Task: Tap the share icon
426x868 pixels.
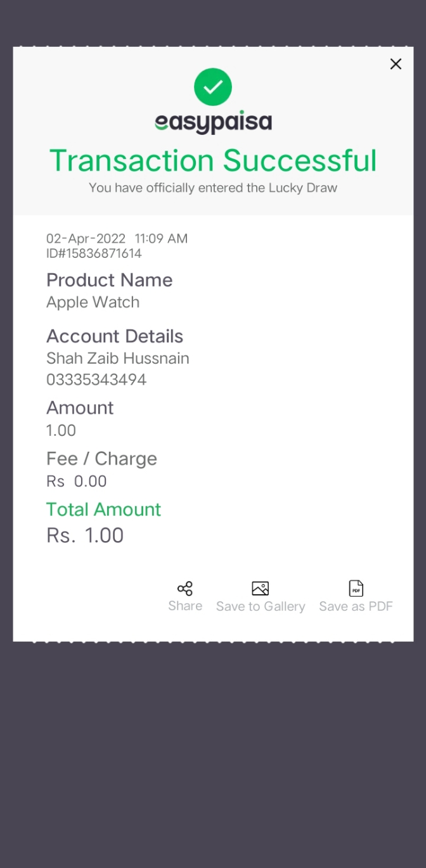Action: 185,588
